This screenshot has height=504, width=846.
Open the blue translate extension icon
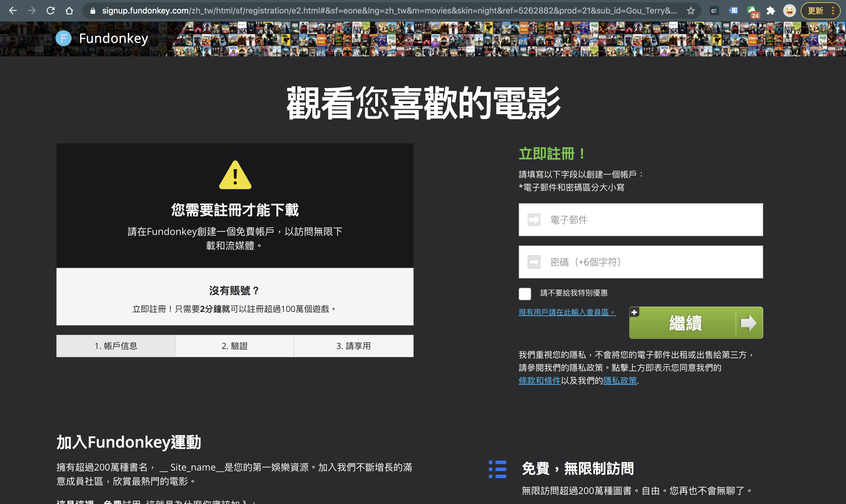click(733, 11)
